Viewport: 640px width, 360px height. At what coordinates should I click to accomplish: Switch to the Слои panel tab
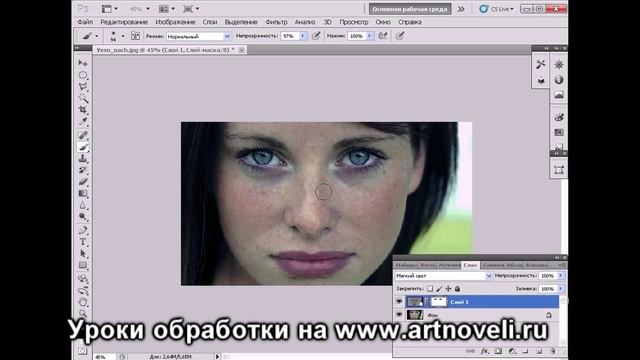(x=470, y=265)
